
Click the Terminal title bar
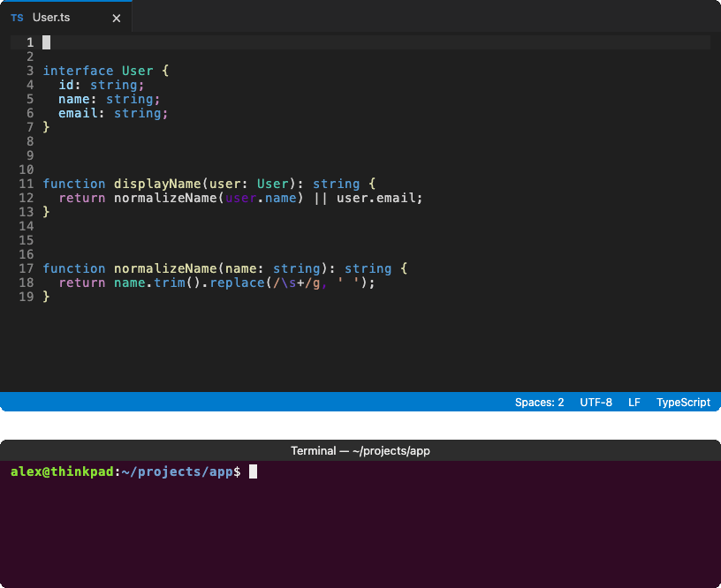point(360,450)
